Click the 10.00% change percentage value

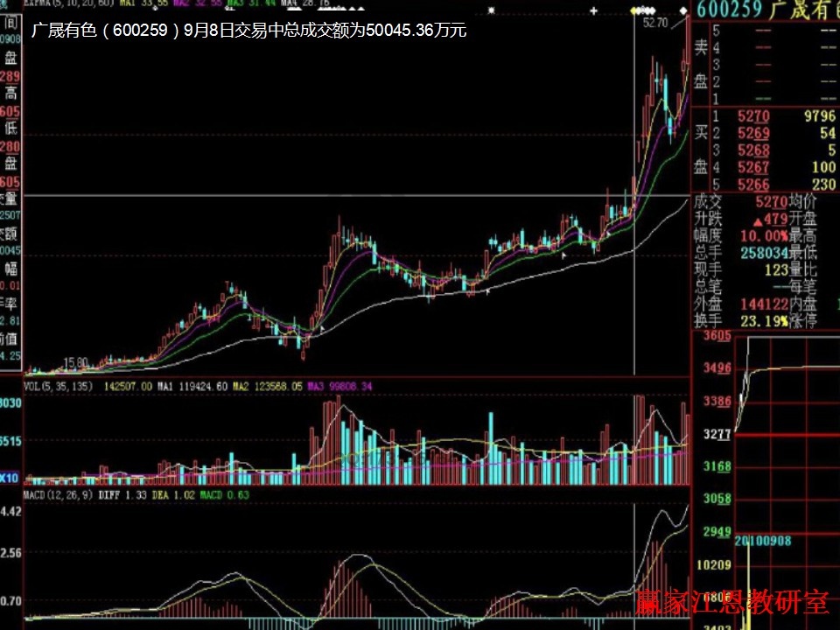(759, 236)
